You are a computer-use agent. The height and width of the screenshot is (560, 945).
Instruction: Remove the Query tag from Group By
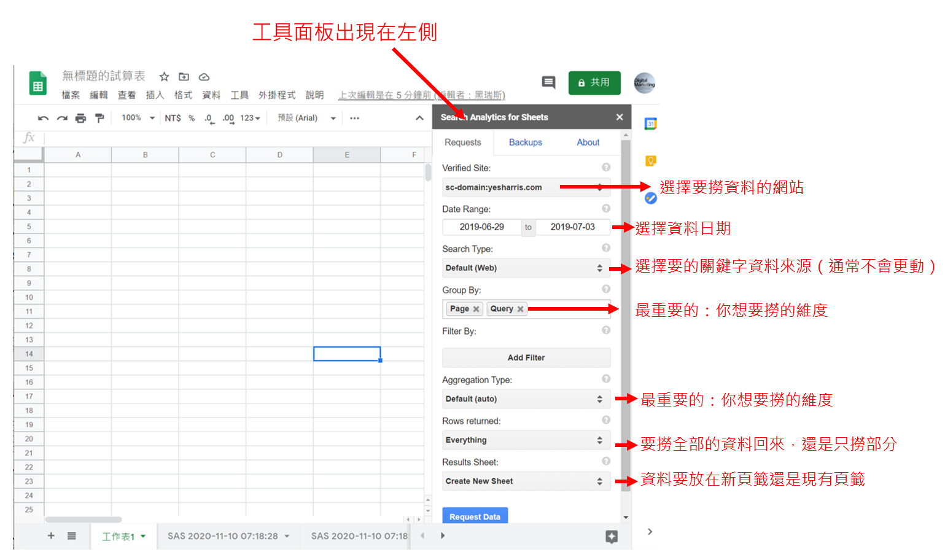[520, 309]
